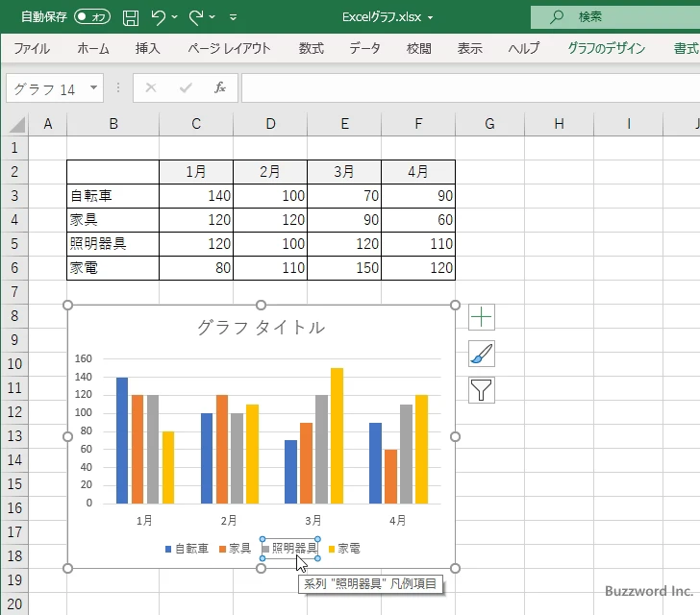Click the Enter checkmark in formula bar
700x615 pixels.
186,87
